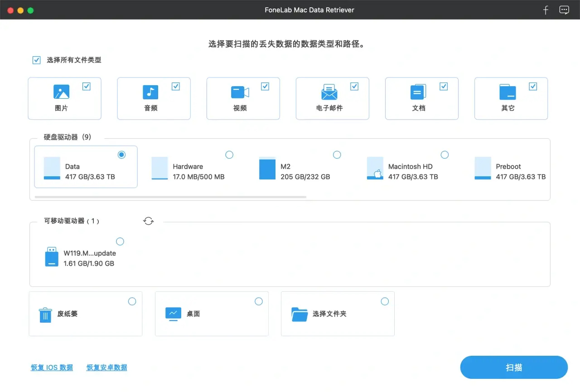Click the blue 扫描 scan button
580x392 pixels.
pos(513,367)
